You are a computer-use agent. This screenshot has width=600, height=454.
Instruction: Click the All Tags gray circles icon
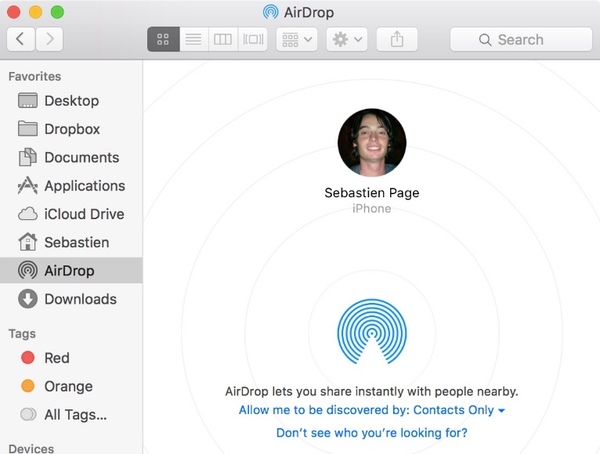click(28, 414)
